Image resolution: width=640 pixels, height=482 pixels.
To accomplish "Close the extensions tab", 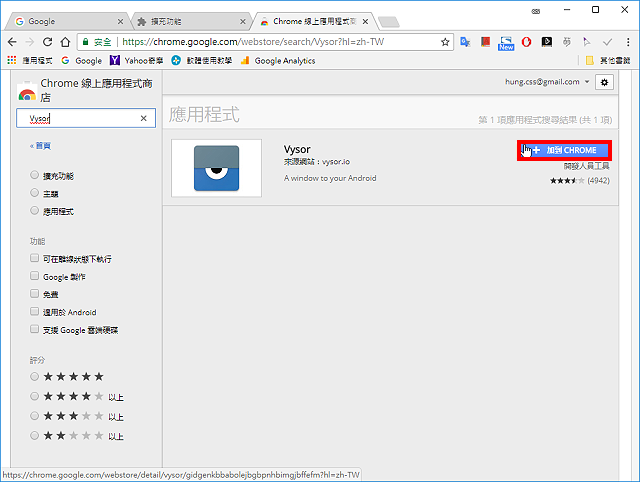I will (x=243, y=21).
